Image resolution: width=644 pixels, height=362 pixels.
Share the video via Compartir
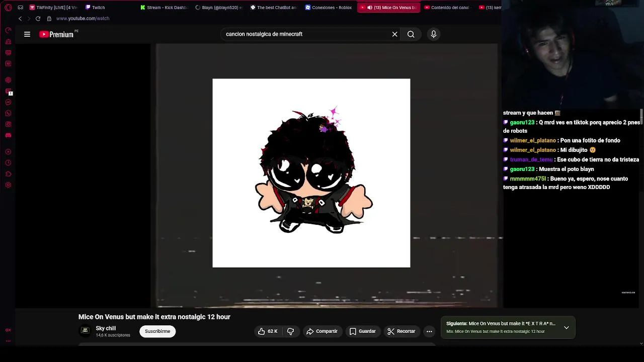pos(322,331)
